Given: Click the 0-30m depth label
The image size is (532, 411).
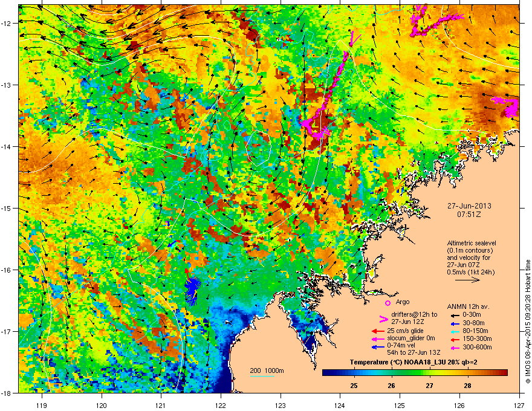Looking at the screenshot, I should point(472,315).
